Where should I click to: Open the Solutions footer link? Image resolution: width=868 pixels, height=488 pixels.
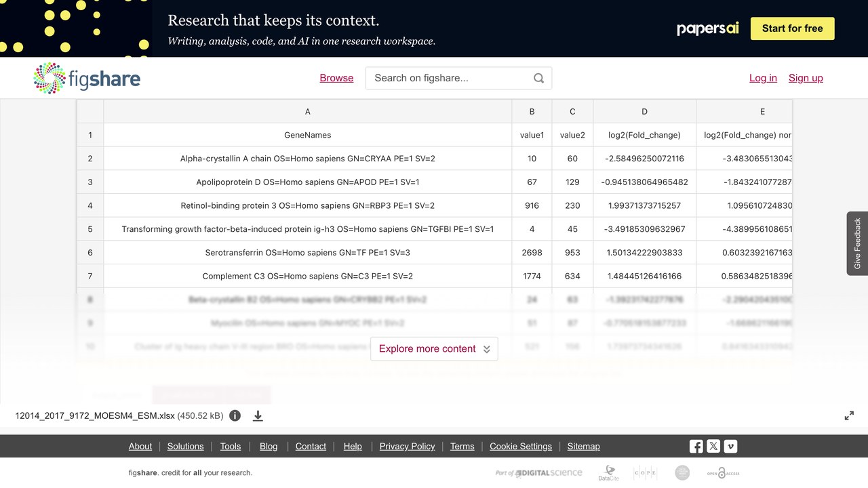click(186, 446)
